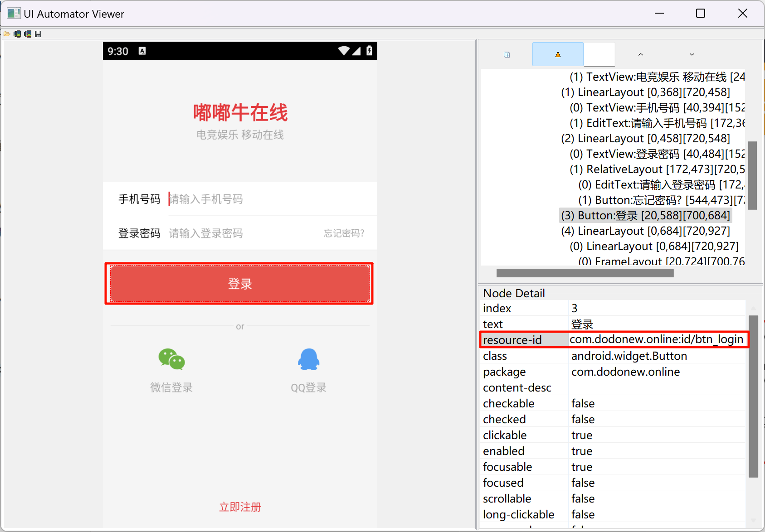Click the up chevron in the tree toolbar
The image size is (765, 532).
[640, 54]
